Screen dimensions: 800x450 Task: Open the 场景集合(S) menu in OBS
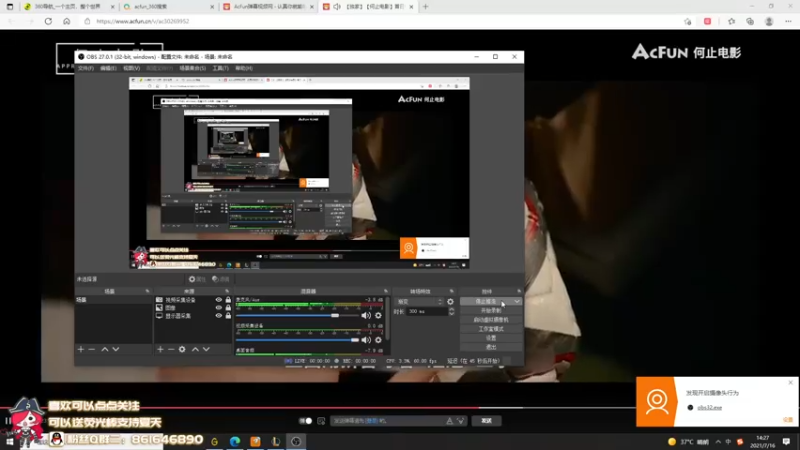click(192, 68)
